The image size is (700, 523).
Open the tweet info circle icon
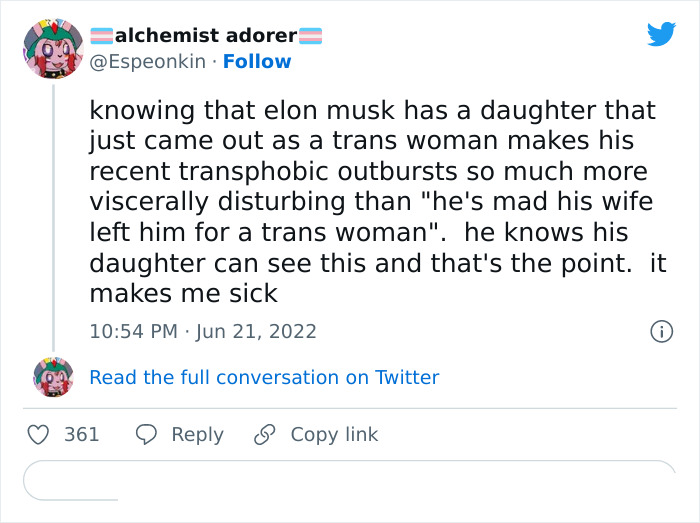click(x=661, y=331)
